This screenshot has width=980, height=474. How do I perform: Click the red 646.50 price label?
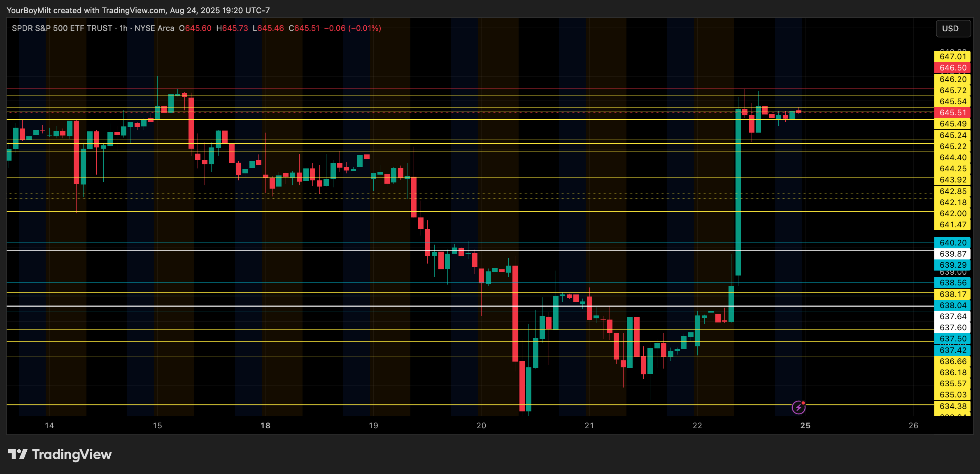click(x=952, y=68)
